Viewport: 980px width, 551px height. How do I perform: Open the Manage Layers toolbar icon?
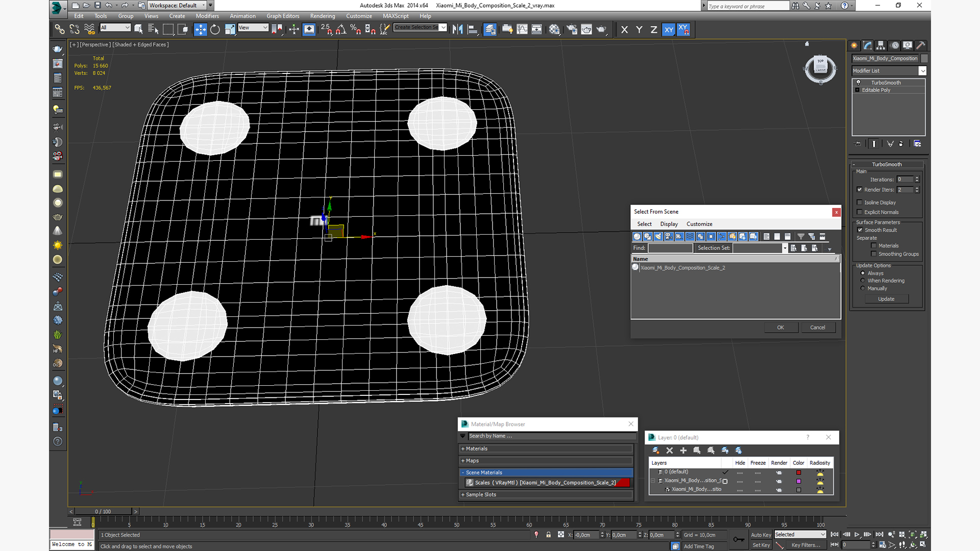[x=490, y=29]
